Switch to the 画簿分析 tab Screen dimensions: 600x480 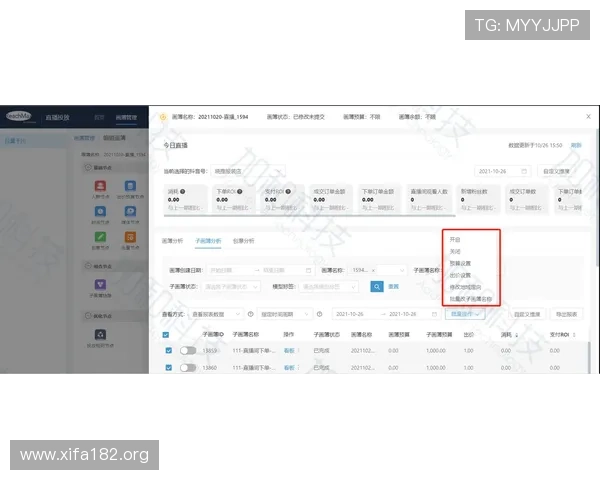(x=172, y=241)
